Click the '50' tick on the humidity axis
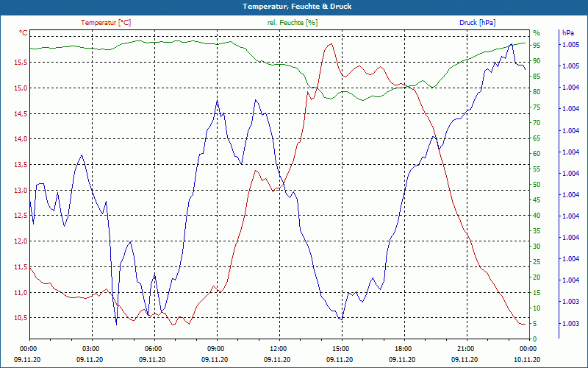588x368 pixels. [537, 185]
